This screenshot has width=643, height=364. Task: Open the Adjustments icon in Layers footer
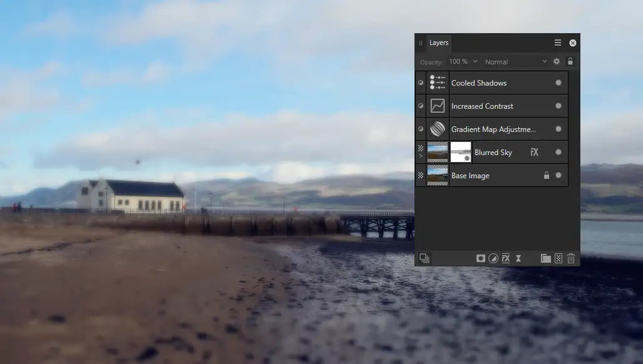[x=493, y=258]
